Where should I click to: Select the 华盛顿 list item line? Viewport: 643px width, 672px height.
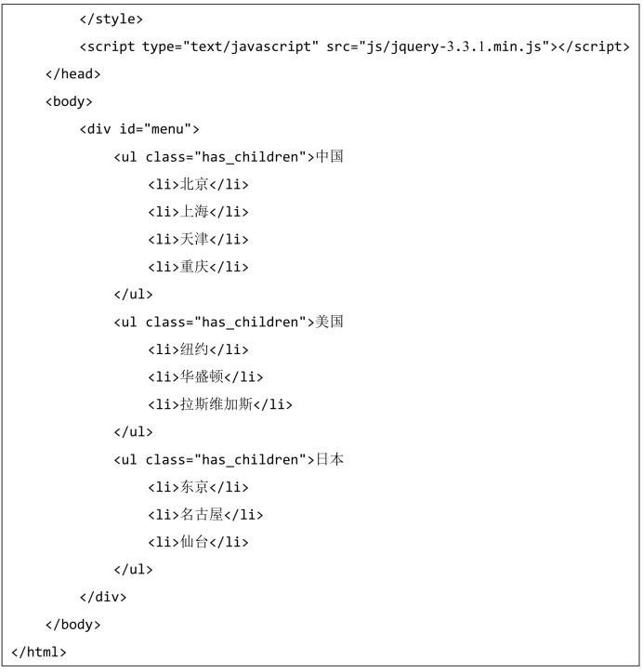pos(205,377)
